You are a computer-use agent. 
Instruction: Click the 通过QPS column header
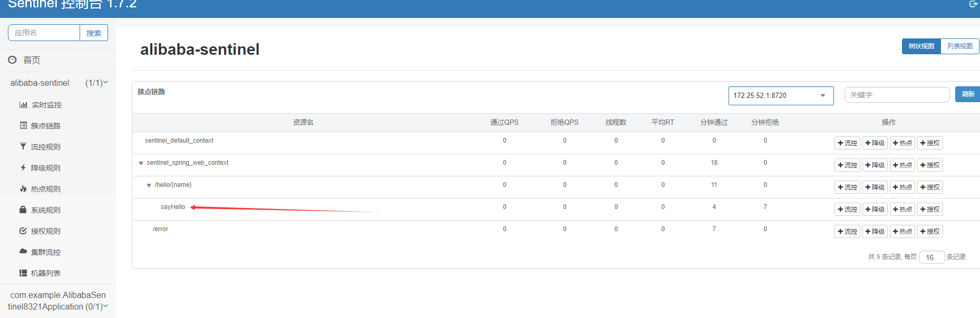[x=504, y=122]
